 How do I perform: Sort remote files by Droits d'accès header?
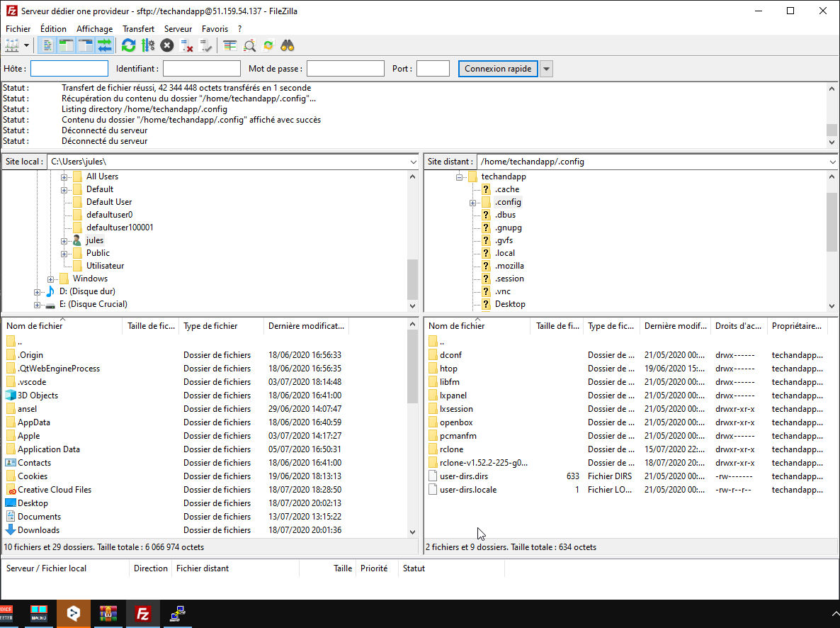click(x=738, y=326)
